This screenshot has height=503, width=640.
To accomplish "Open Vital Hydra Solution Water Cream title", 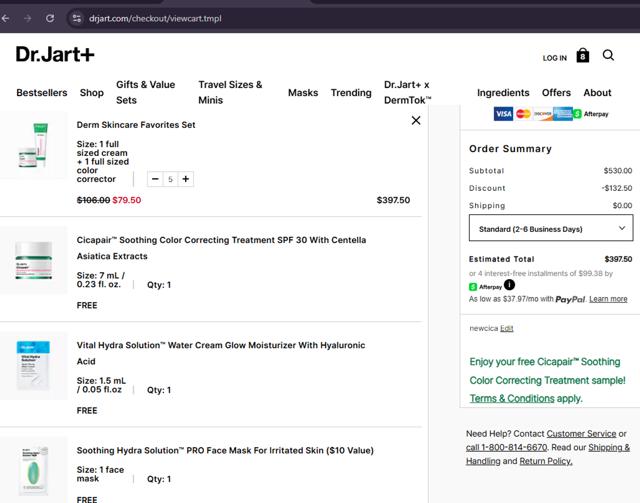I will click(x=221, y=353).
